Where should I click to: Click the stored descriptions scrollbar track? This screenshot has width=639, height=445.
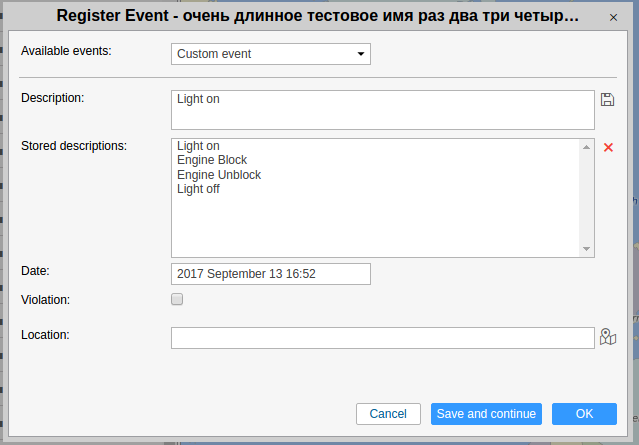pos(588,198)
